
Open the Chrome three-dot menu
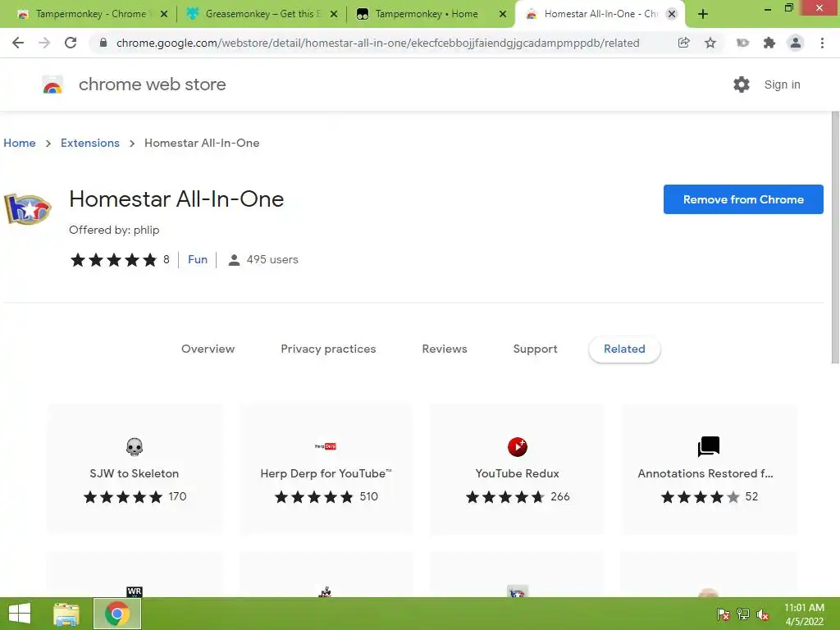tap(822, 43)
